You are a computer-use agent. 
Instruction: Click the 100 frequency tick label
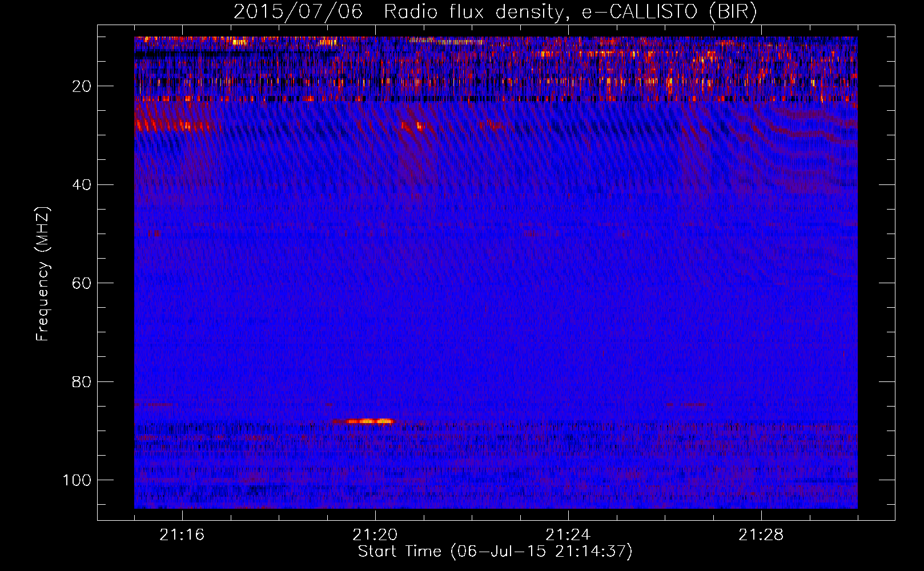[x=77, y=480]
